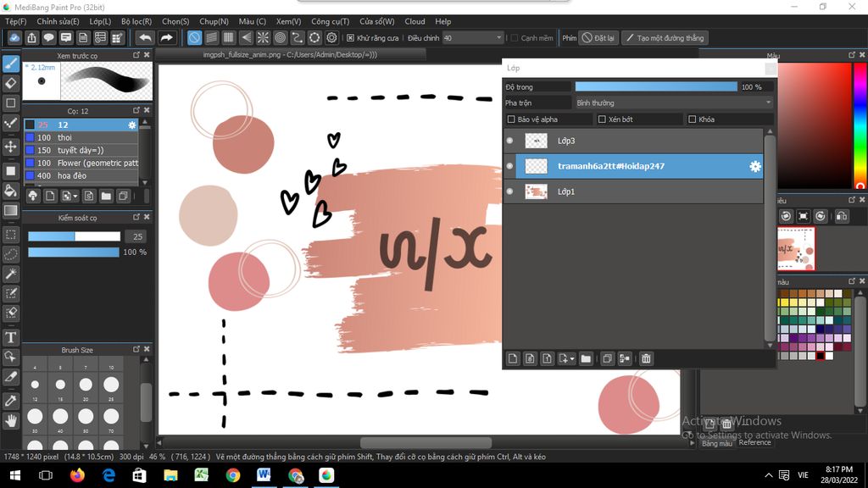Screen dimensions: 868x488
Task: Open Bộ lọc(R) menu
Action: point(136,21)
